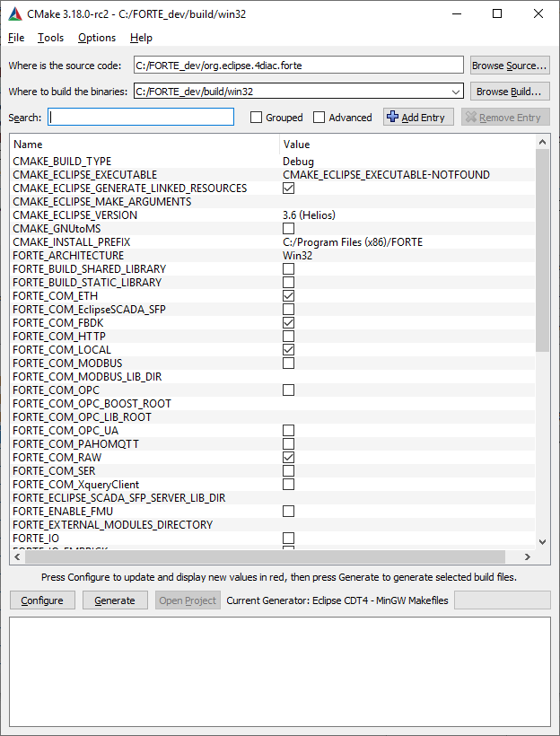Select the CMAKE_ECLIPSE_MAKE_ARGUMENTS row
Viewport: 560px width, 736px height.
click(272, 202)
